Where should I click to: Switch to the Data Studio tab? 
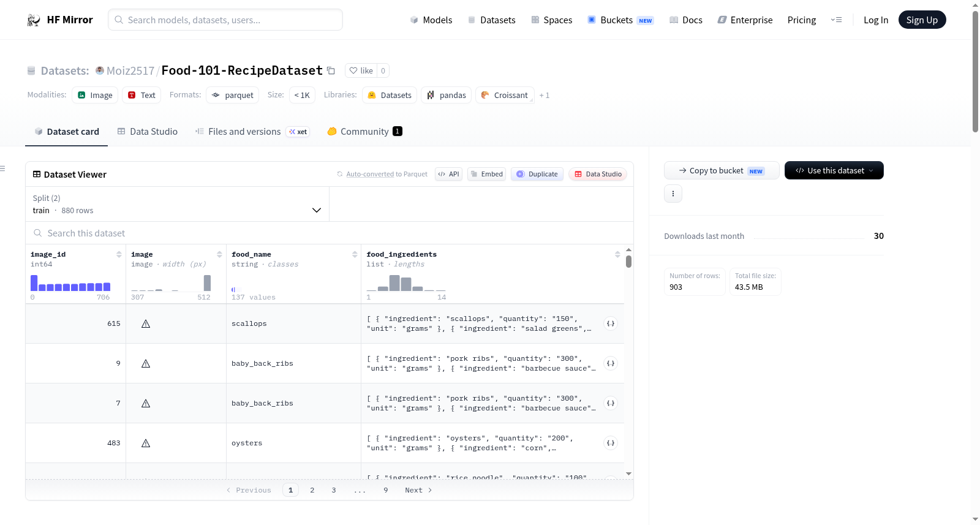pyautogui.click(x=148, y=132)
